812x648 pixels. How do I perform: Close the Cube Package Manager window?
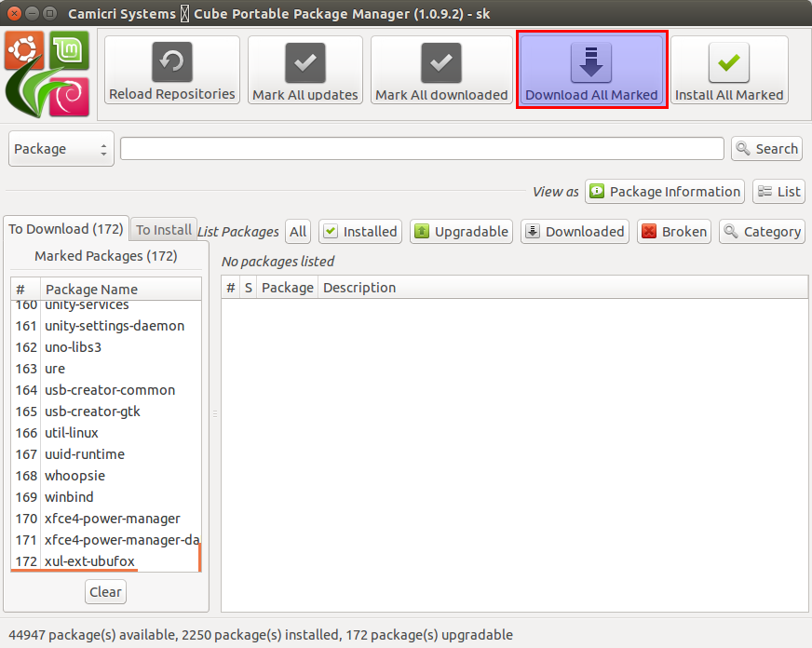coord(15,13)
